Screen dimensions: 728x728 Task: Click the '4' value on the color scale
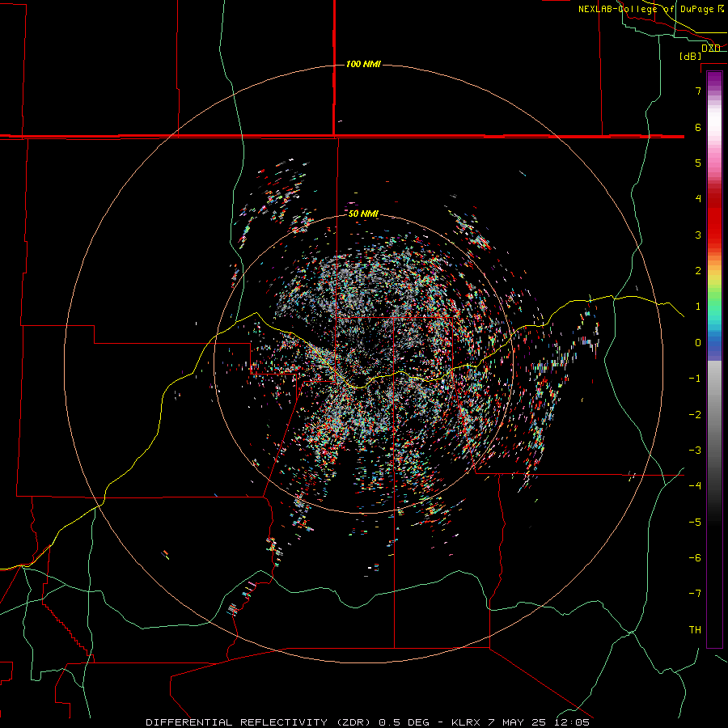tap(698, 199)
